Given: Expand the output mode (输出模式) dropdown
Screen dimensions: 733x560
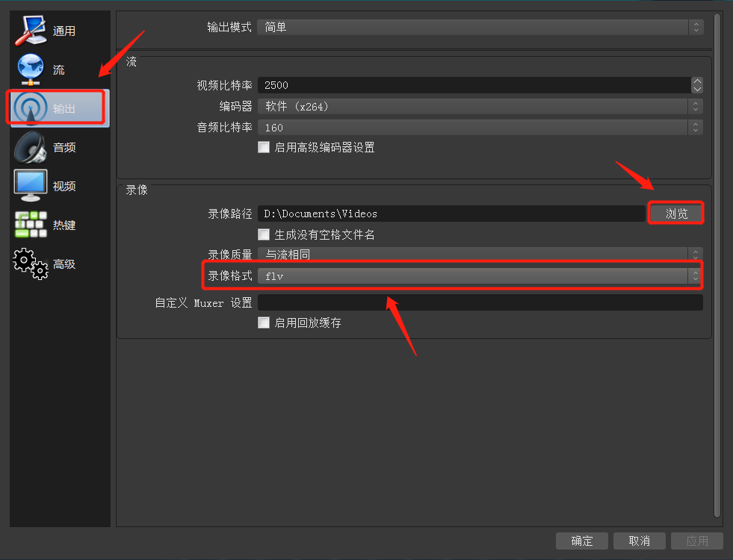Looking at the screenshot, I should [x=480, y=27].
